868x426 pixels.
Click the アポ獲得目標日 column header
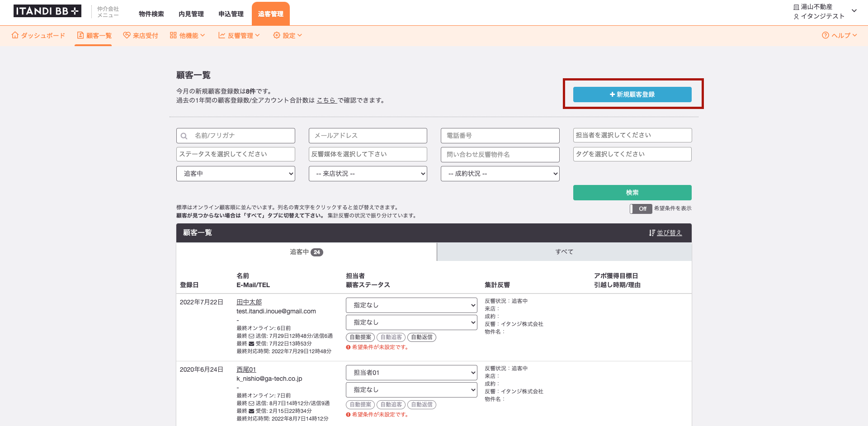pos(616,276)
